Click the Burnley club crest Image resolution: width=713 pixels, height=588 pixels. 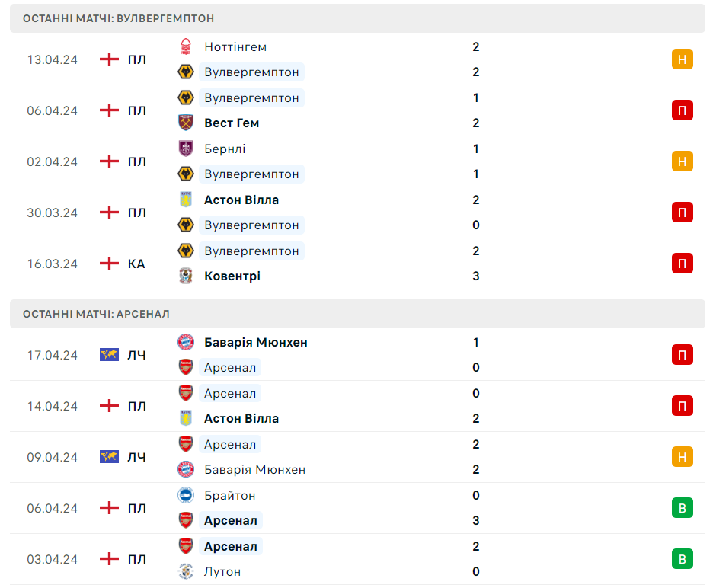point(186,149)
